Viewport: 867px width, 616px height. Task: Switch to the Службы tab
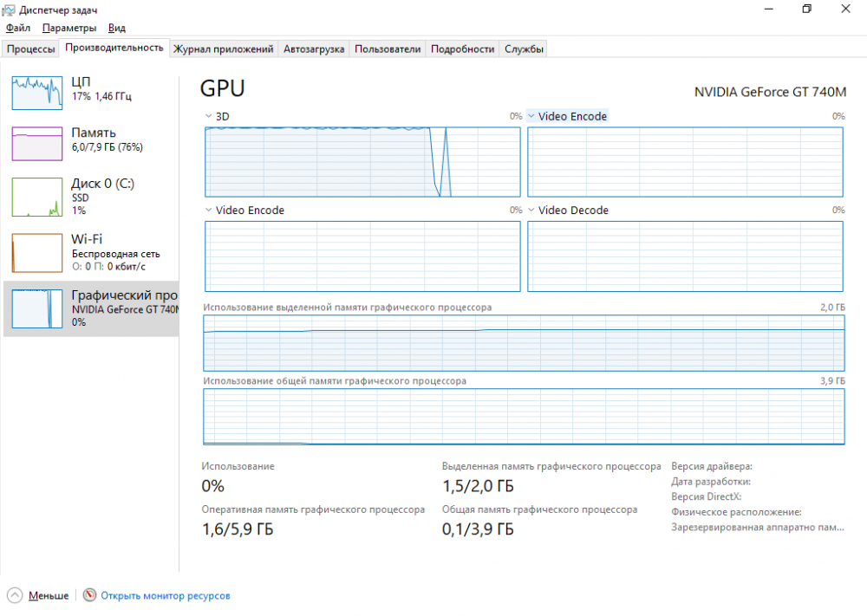[524, 49]
